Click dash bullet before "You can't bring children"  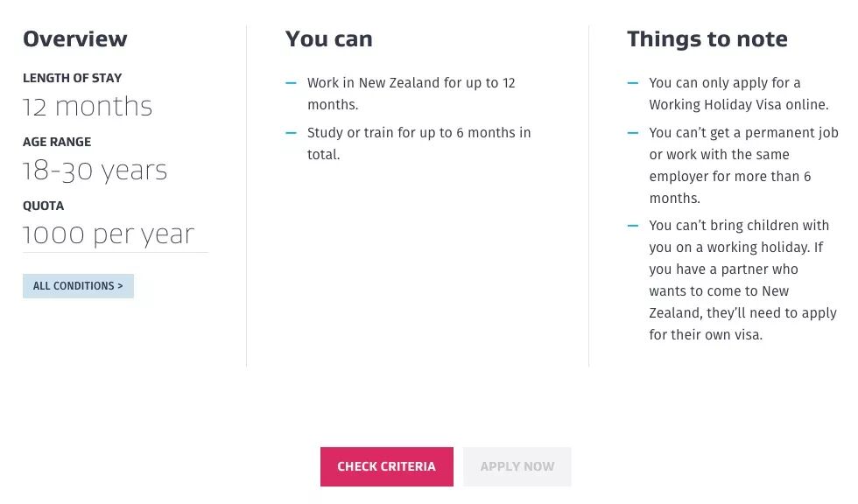pyautogui.click(x=633, y=226)
